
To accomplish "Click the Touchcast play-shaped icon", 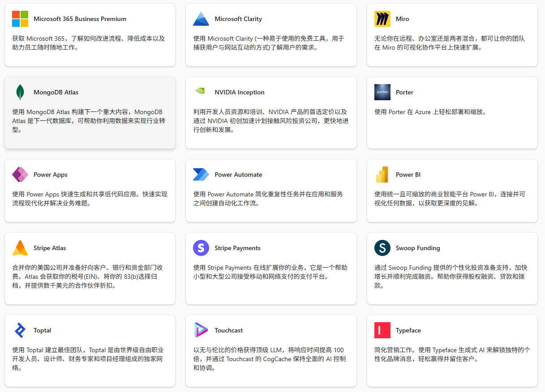I will (x=201, y=330).
